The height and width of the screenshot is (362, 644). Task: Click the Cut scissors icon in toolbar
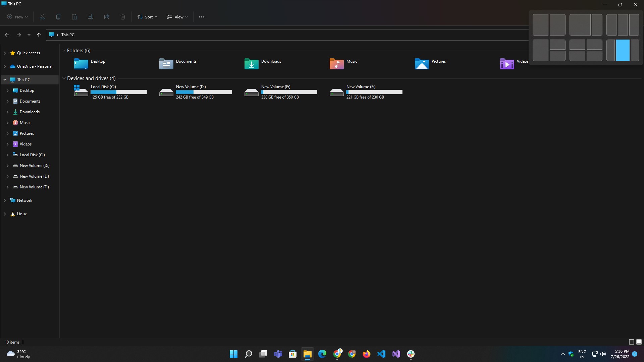coord(42,17)
